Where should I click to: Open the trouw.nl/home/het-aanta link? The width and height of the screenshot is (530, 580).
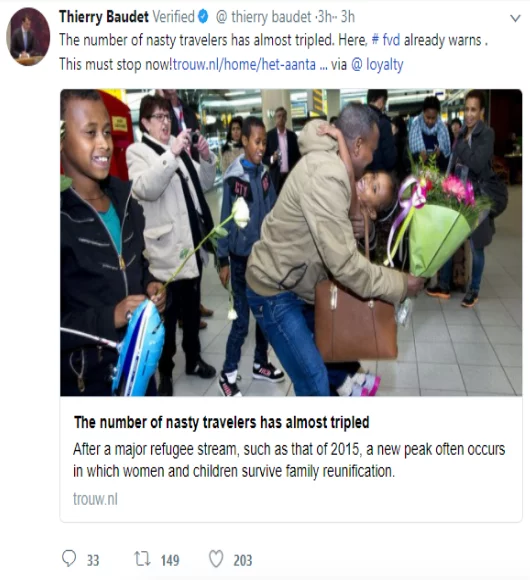click(244, 64)
